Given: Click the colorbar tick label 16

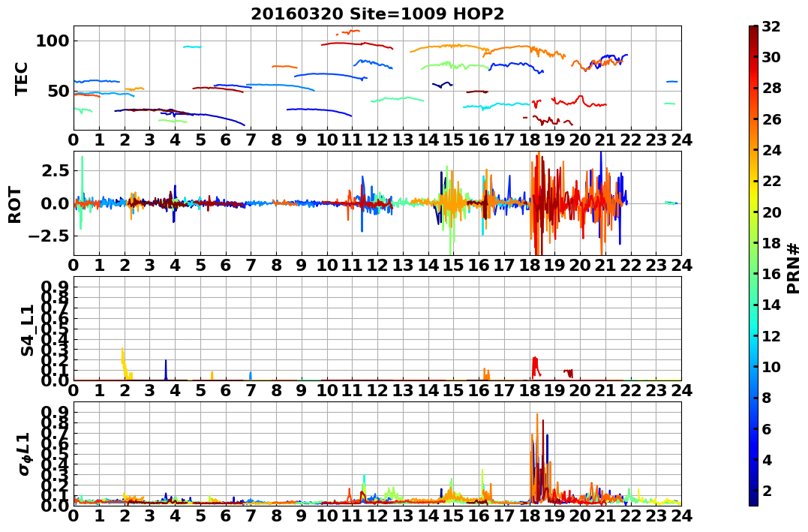Looking at the screenshot, I should 771,274.
